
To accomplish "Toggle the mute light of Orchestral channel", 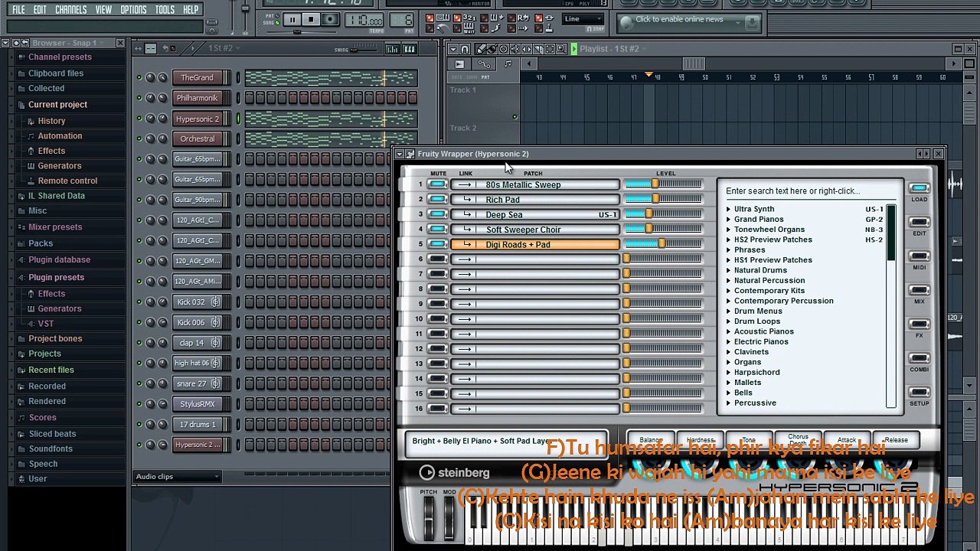I will (x=139, y=139).
